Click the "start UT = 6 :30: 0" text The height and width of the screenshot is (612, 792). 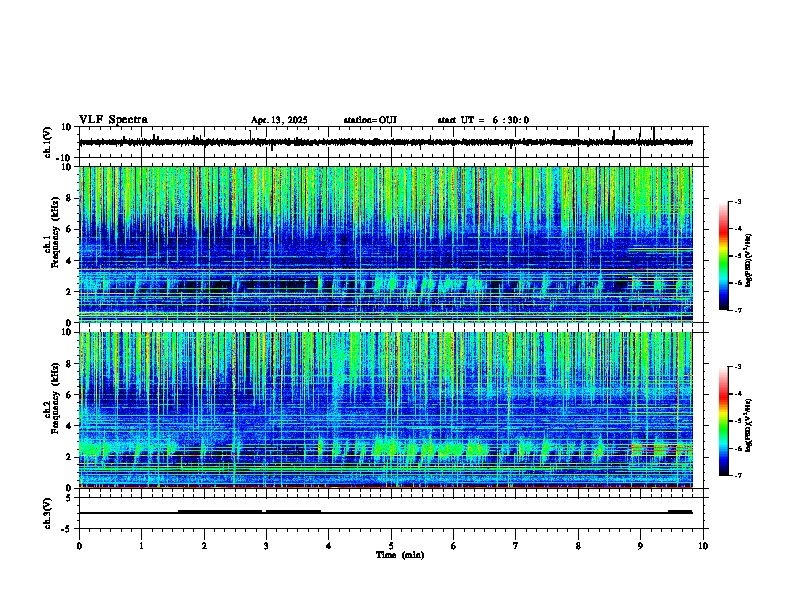(483, 120)
